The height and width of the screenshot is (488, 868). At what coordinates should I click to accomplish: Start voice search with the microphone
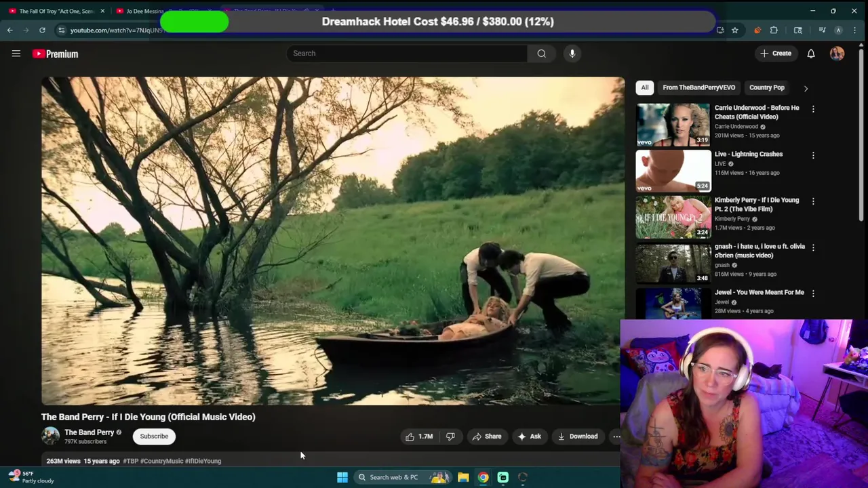572,54
